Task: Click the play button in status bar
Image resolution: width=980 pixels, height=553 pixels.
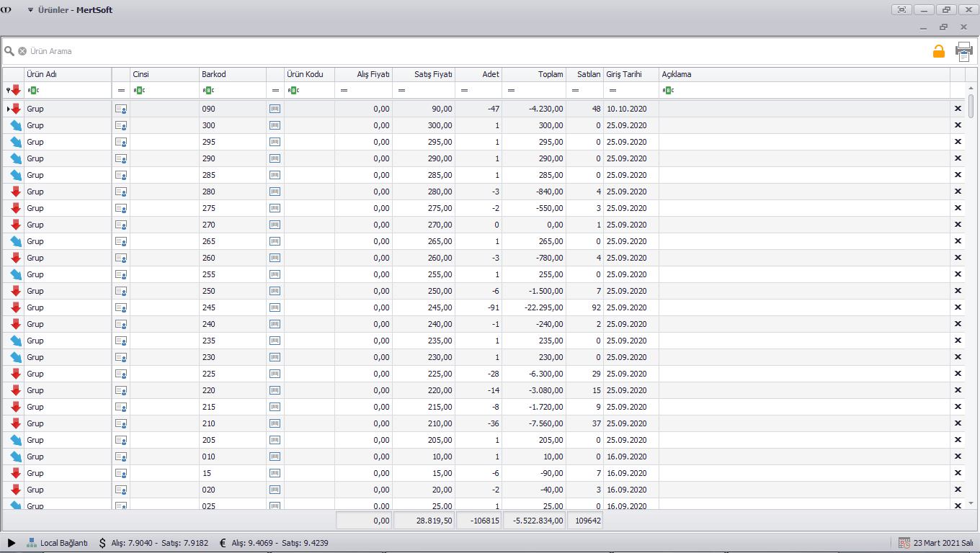Action: [x=12, y=543]
